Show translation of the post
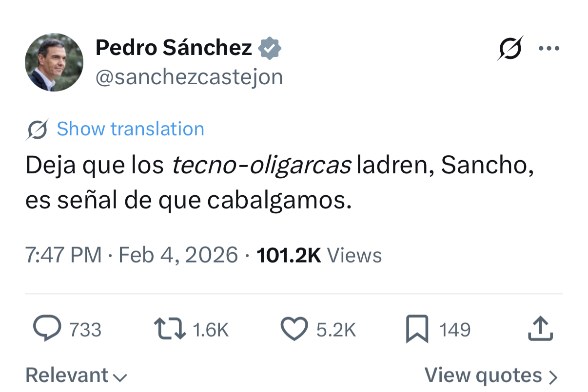The height and width of the screenshot is (392, 588). click(x=130, y=129)
